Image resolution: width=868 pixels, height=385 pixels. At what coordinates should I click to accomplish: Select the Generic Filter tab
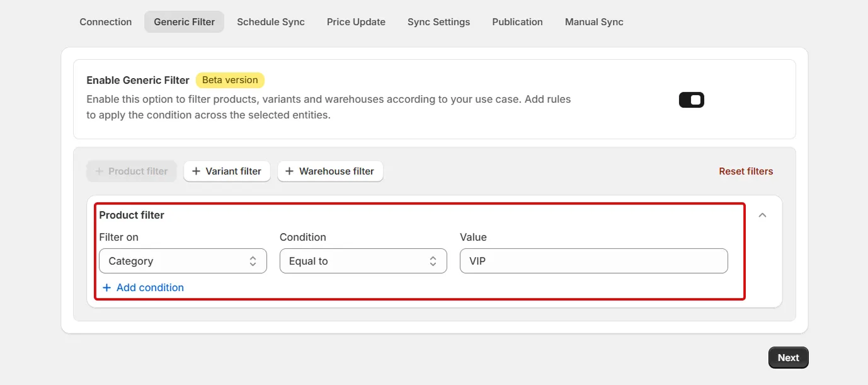pos(184,21)
